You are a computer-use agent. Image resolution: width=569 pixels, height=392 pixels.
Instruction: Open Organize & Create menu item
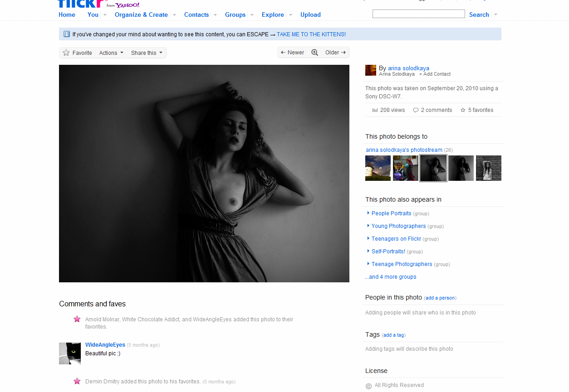pyautogui.click(x=141, y=15)
